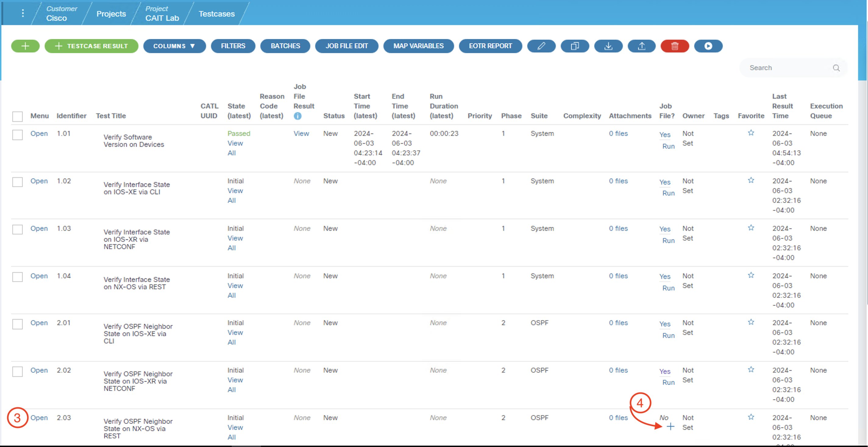Click the pencil edit icon button

click(541, 46)
